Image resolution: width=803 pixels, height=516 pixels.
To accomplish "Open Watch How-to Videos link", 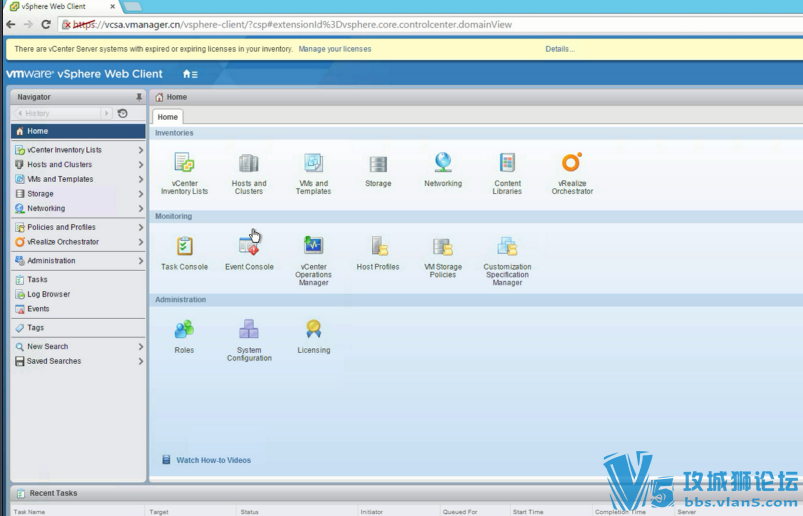I will [x=214, y=460].
